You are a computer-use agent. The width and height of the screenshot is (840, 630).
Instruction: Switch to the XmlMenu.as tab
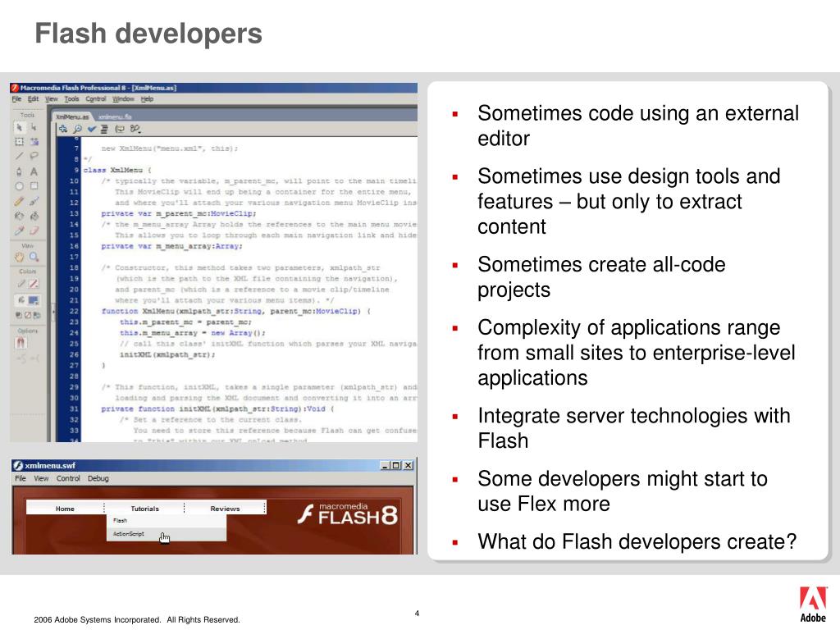72,116
